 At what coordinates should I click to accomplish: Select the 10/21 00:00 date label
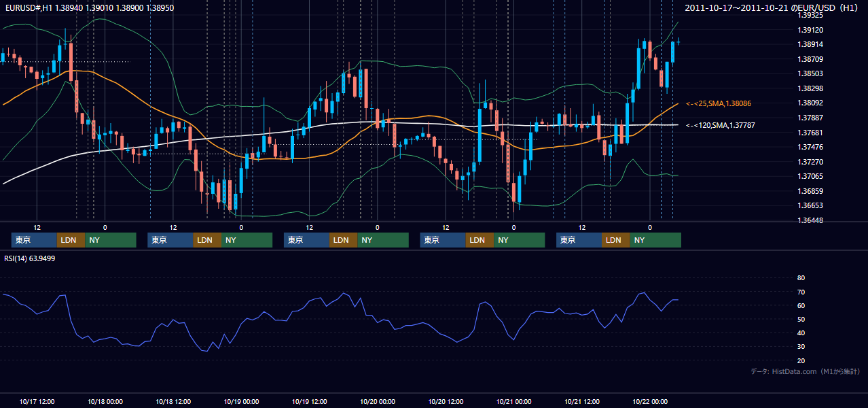tap(513, 401)
